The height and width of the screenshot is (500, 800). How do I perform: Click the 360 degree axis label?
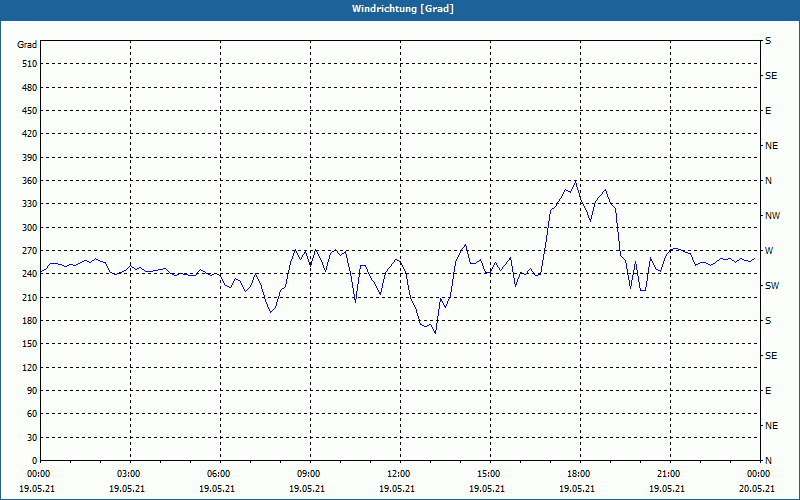(x=30, y=181)
